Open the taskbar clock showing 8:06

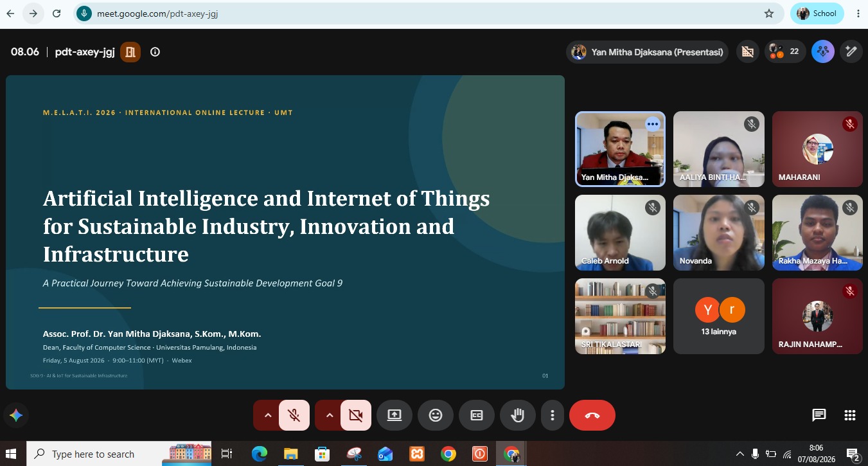tap(817, 454)
